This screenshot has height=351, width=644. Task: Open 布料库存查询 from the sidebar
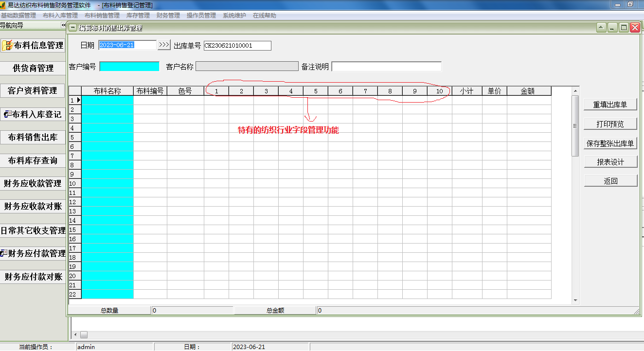[x=33, y=160]
